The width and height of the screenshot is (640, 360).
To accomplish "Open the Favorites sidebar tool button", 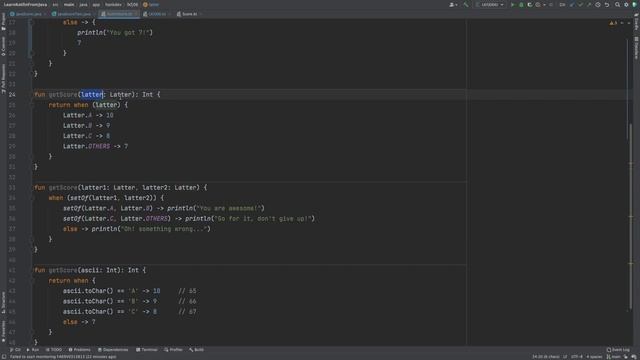I will point(3,331).
